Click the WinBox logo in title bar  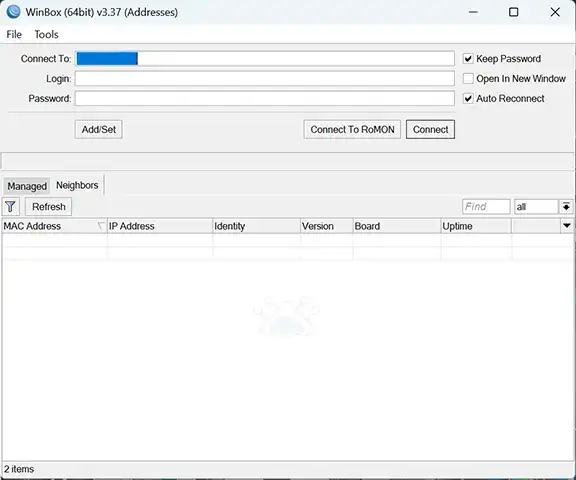click(x=14, y=12)
